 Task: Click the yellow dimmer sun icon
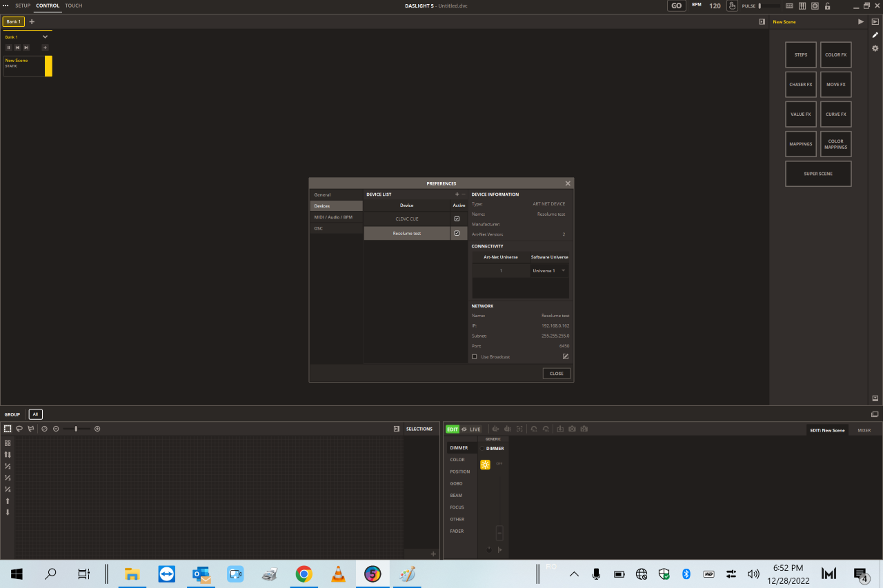[485, 465]
